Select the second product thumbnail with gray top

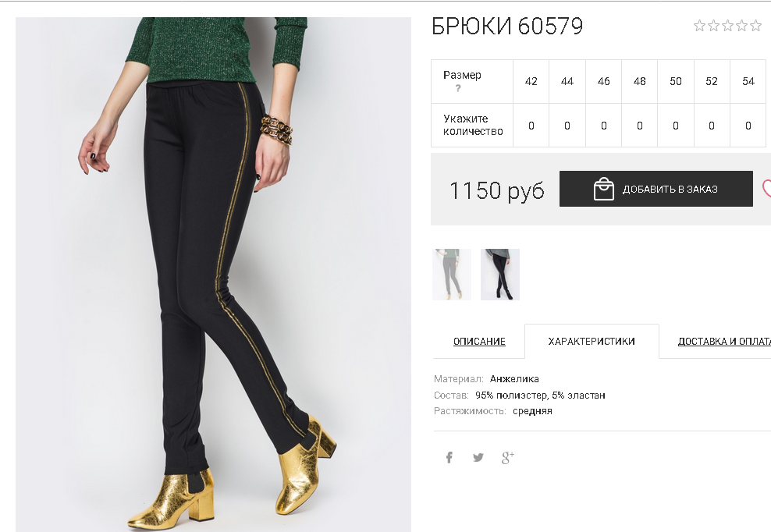[500, 275]
